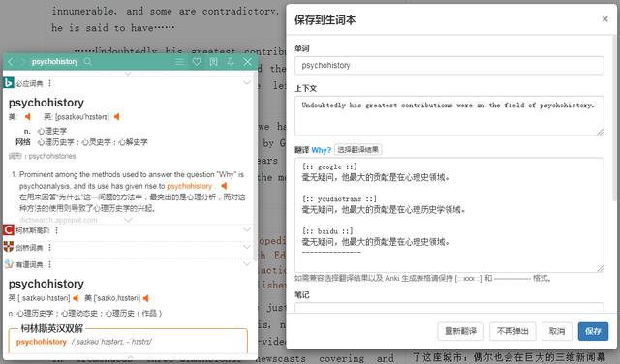Click the dialog's vertical scrollbar
620x364 pixels.
(x=614, y=118)
